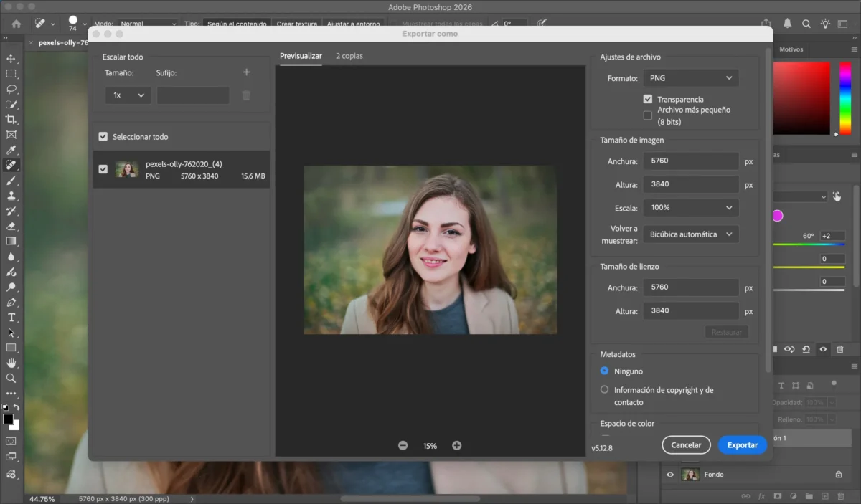This screenshot has width=861, height=504.
Task: Select the Eyedropper tool
Action: pyautogui.click(x=11, y=150)
